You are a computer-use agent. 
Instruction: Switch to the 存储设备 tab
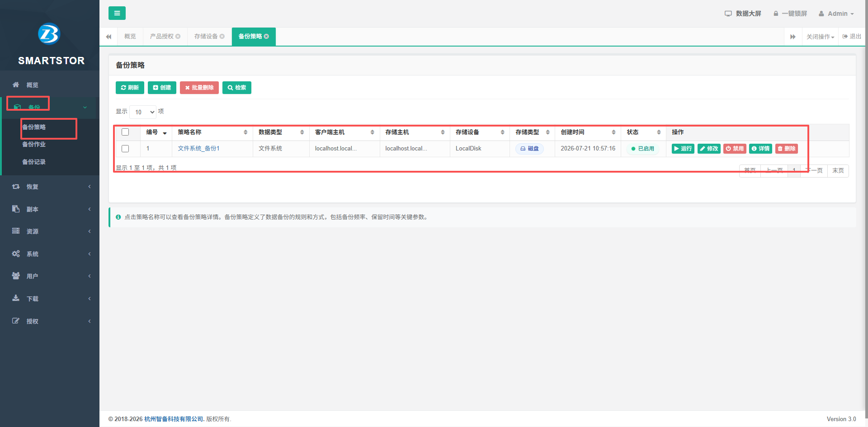click(x=206, y=36)
